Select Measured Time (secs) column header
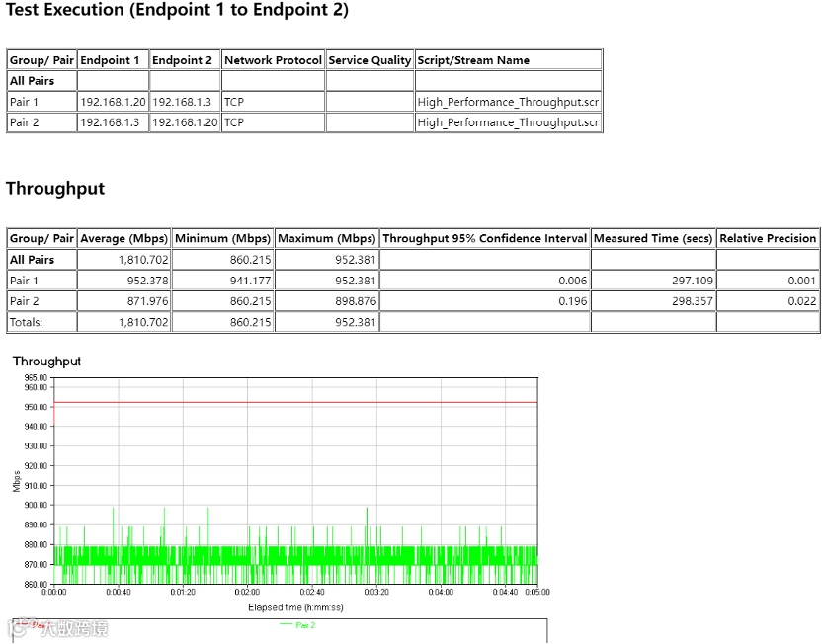The image size is (822, 644). point(653,238)
